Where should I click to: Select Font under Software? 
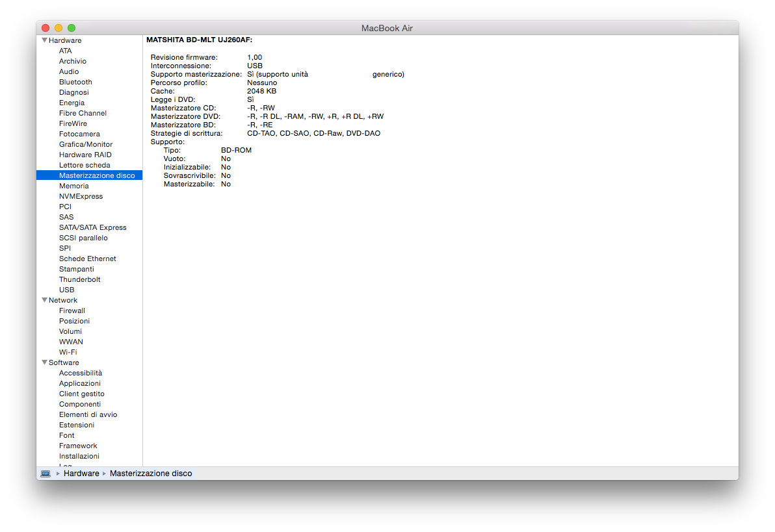coord(67,435)
